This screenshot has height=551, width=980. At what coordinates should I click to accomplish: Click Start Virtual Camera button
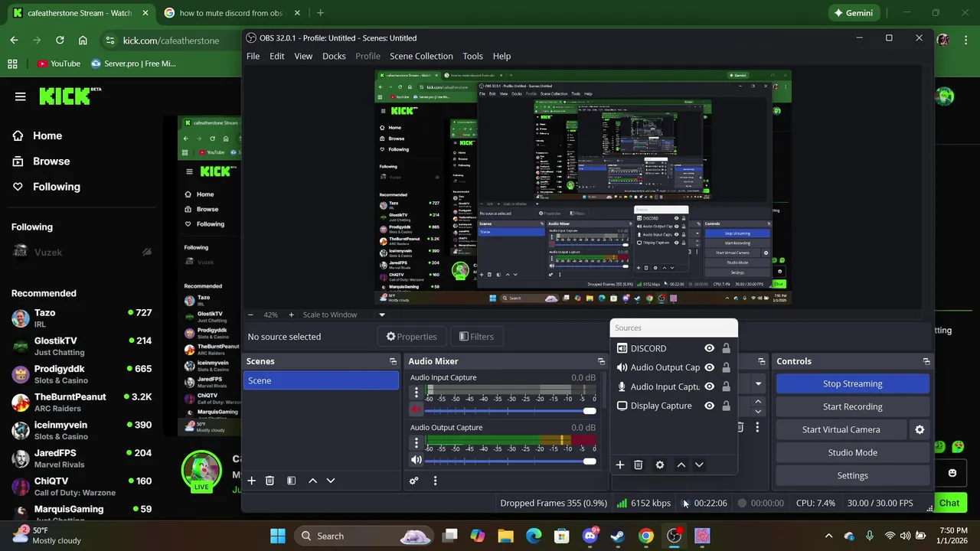(x=841, y=429)
